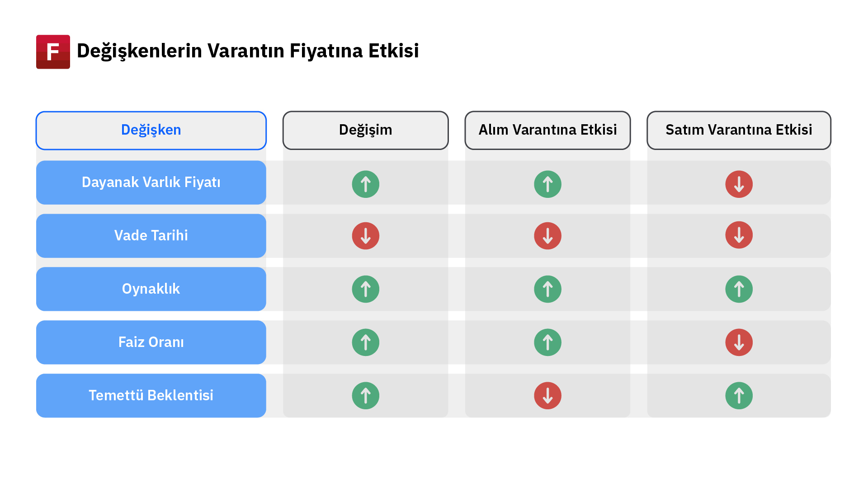Click red down arrow in Vade Tarihi Değişim
This screenshot has height=501, width=868.
365,236
